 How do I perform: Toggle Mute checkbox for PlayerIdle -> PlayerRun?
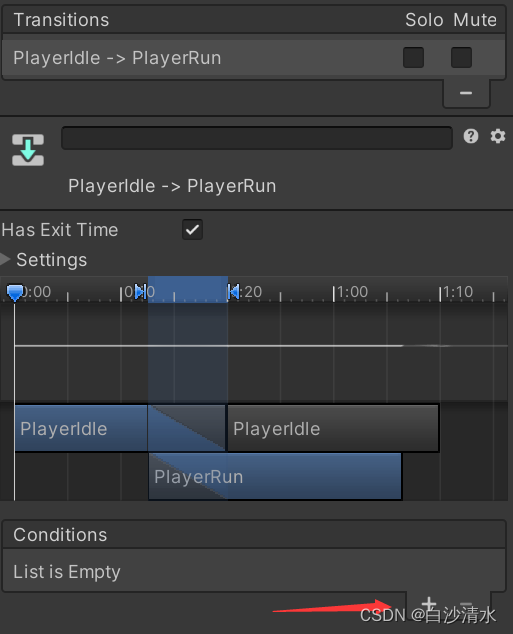(461, 57)
